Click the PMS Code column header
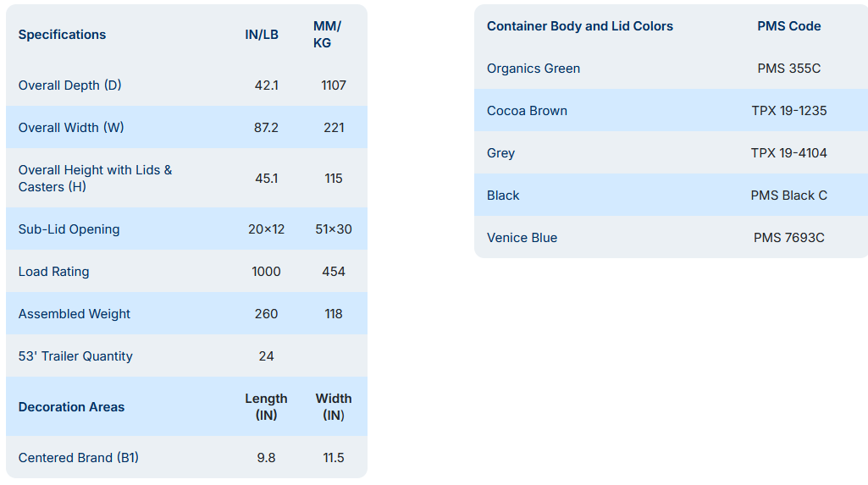This screenshot has width=868, height=485. (788, 26)
